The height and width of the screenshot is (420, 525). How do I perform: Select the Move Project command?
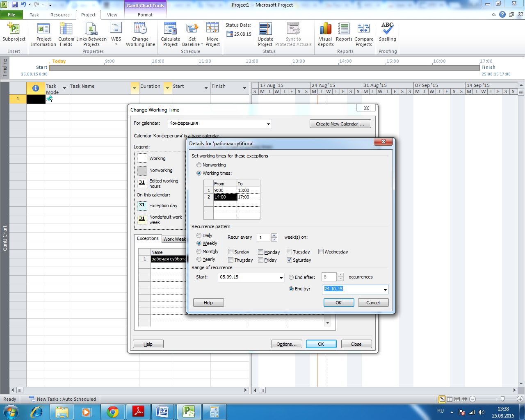click(212, 34)
